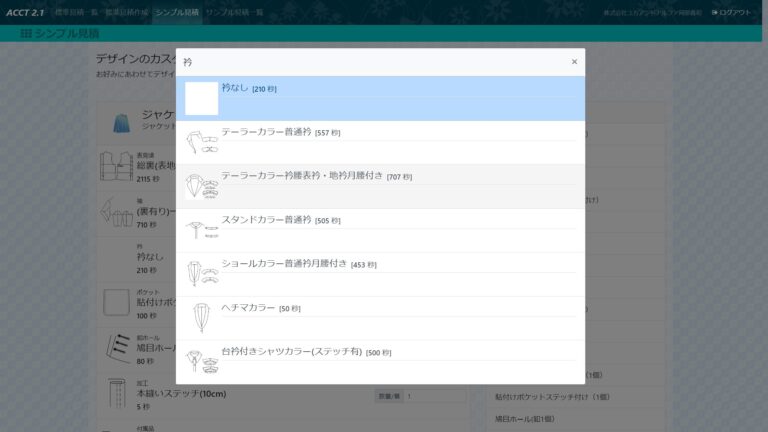768x432 pixels.
Task: Choose テーラーカラー普通衿 from the list
Action: click(380, 143)
